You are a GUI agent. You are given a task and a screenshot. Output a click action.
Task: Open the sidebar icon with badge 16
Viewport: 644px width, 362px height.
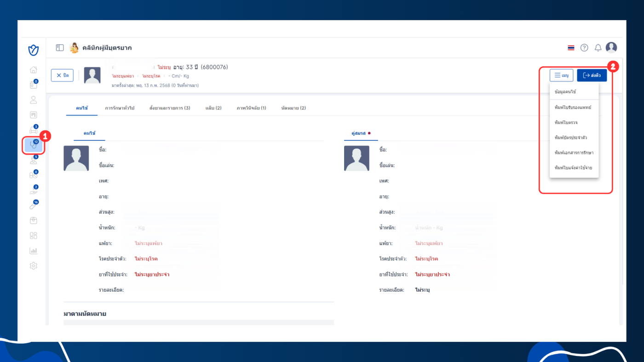click(x=33, y=205)
